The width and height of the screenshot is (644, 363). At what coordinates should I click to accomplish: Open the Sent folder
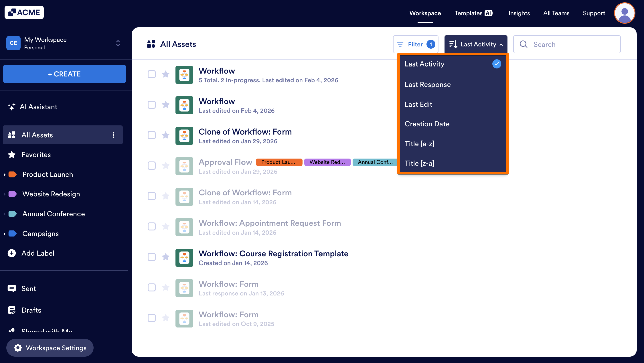pyautogui.click(x=28, y=288)
